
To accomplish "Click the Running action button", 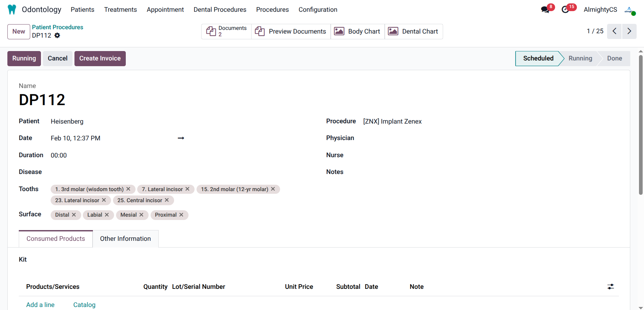I will tap(24, 58).
